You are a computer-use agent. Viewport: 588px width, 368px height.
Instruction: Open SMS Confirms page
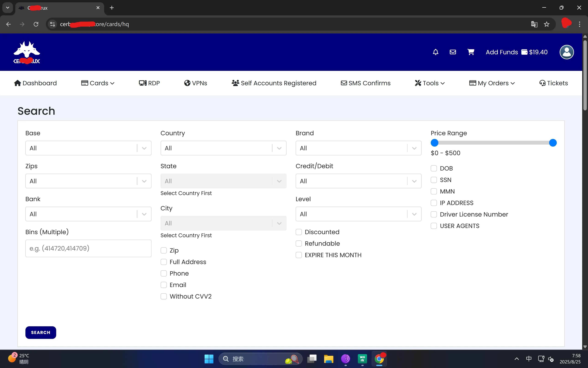pos(366,83)
